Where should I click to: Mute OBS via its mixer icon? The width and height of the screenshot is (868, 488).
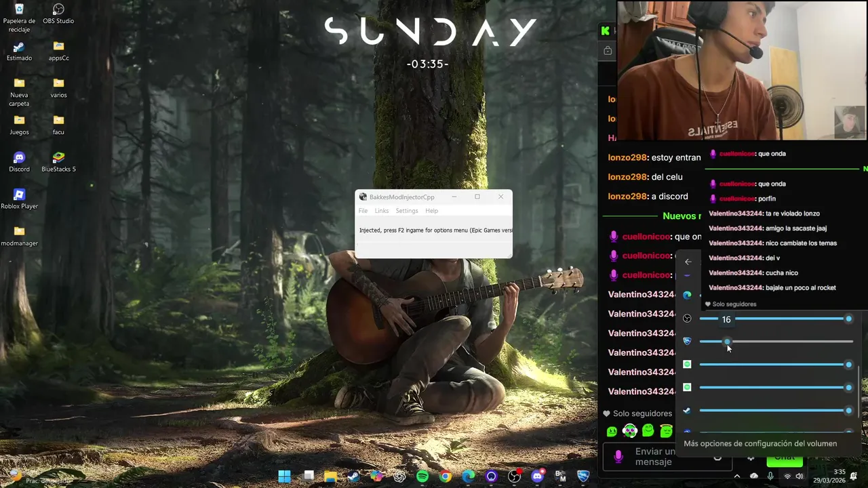pyautogui.click(x=687, y=319)
